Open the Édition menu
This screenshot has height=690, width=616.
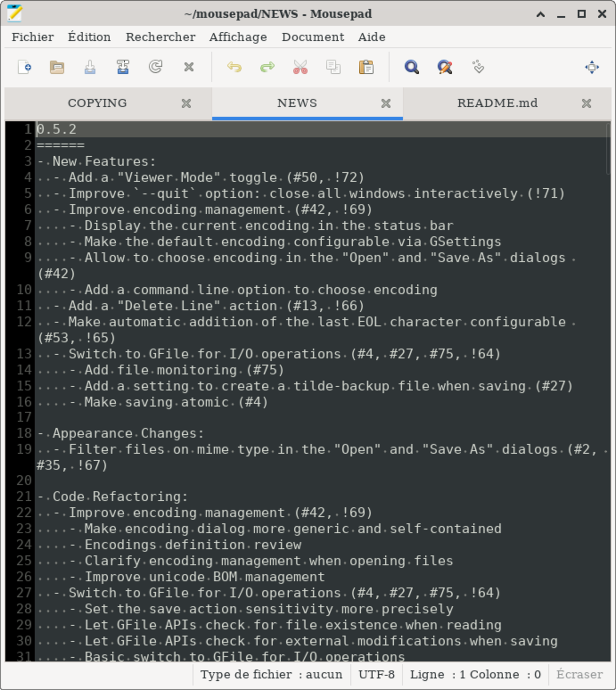point(89,37)
